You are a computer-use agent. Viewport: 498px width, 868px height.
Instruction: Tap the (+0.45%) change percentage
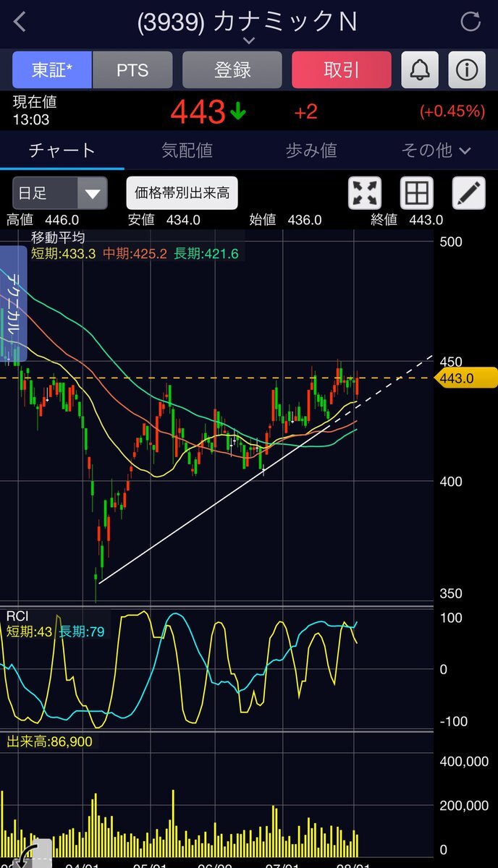coord(452,111)
